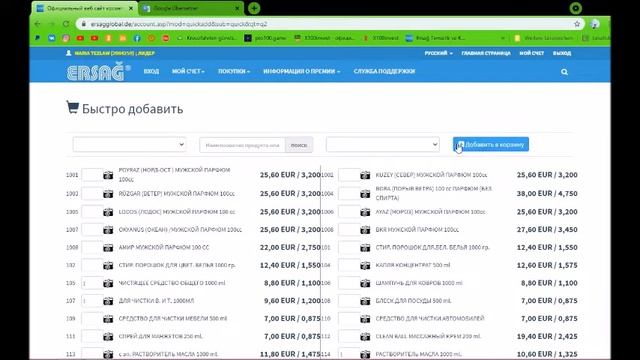The image size is (640, 360).
Task: Click the browser address bar
Action: tap(327, 24)
